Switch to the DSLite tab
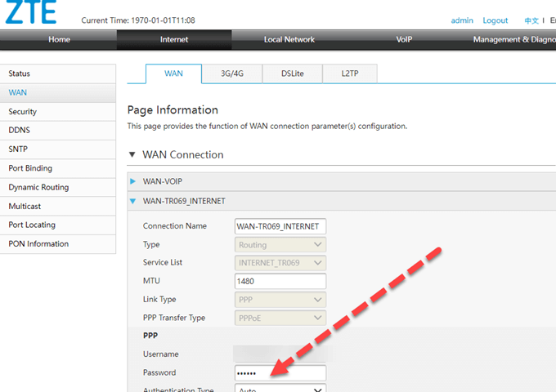The height and width of the screenshot is (392, 556). (292, 73)
